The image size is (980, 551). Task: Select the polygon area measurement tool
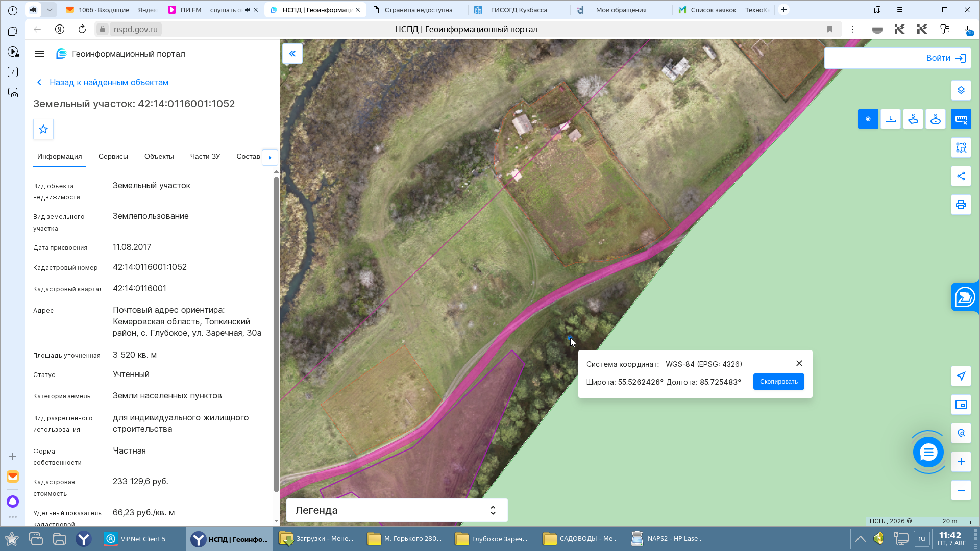pyautogui.click(x=913, y=119)
